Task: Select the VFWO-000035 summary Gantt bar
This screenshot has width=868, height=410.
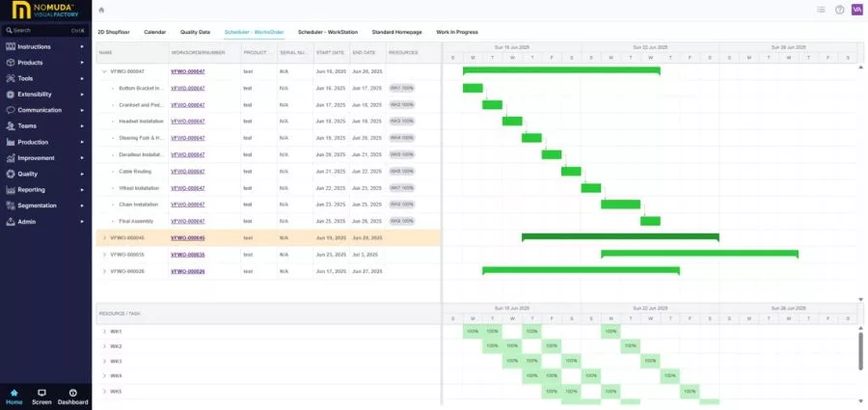Action: pos(700,254)
